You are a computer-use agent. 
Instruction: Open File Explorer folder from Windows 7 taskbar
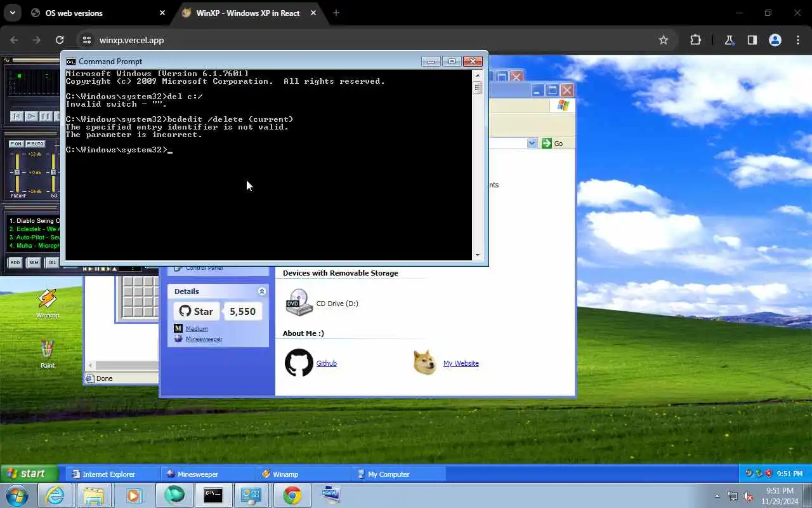click(94, 495)
